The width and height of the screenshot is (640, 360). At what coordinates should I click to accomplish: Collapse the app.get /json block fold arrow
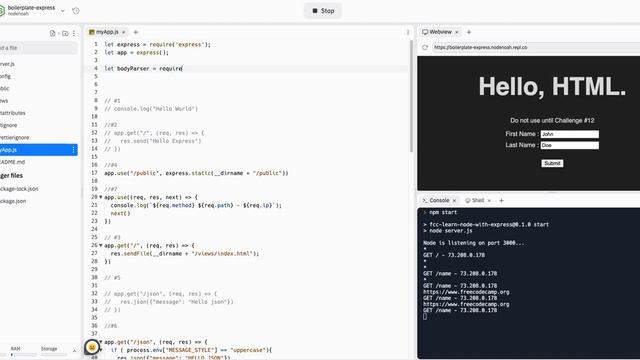click(101, 342)
